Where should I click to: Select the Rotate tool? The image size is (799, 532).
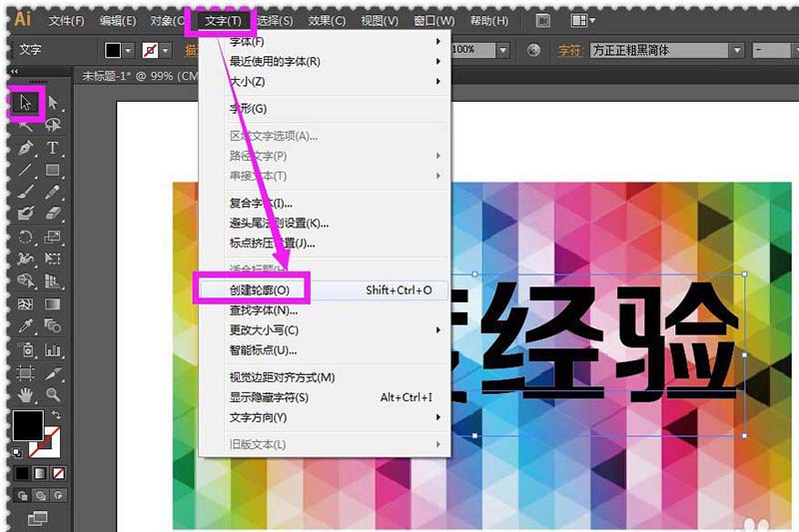[26, 237]
